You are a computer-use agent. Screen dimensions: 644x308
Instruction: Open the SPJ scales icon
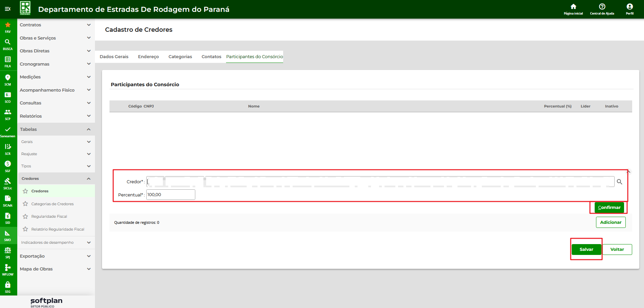click(8, 251)
